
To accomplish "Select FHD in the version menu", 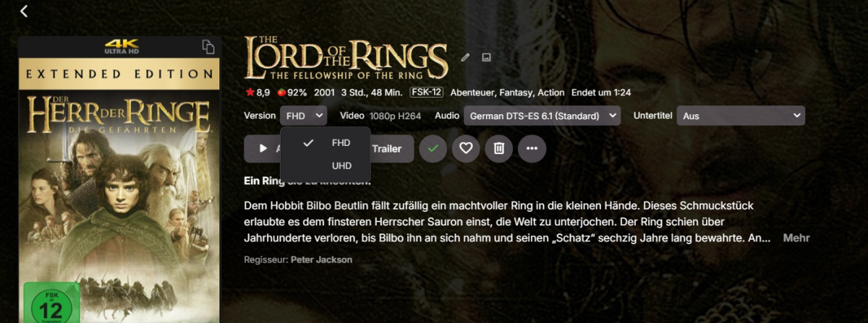I will click(341, 143).
